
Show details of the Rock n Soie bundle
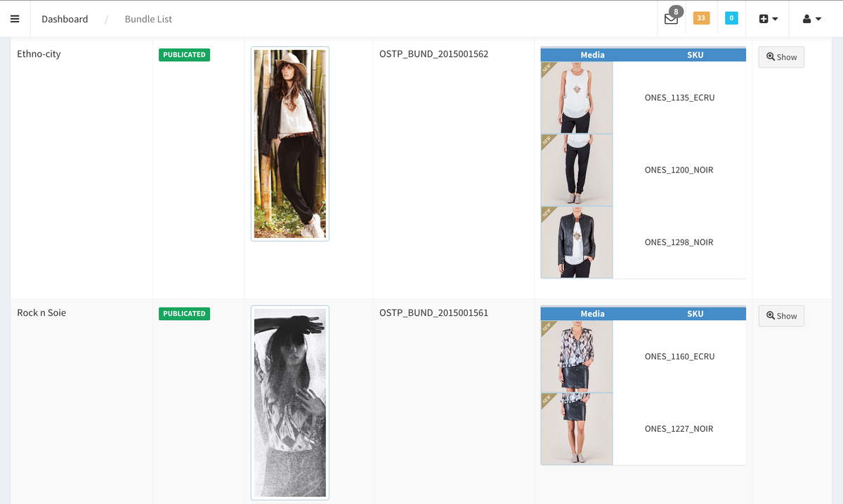781,316
